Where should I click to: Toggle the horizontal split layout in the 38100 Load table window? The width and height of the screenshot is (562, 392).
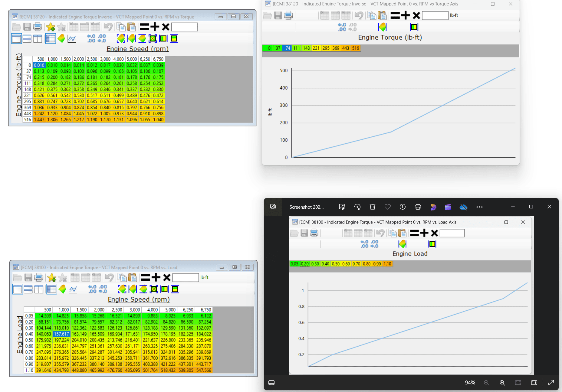click(28, 289)
